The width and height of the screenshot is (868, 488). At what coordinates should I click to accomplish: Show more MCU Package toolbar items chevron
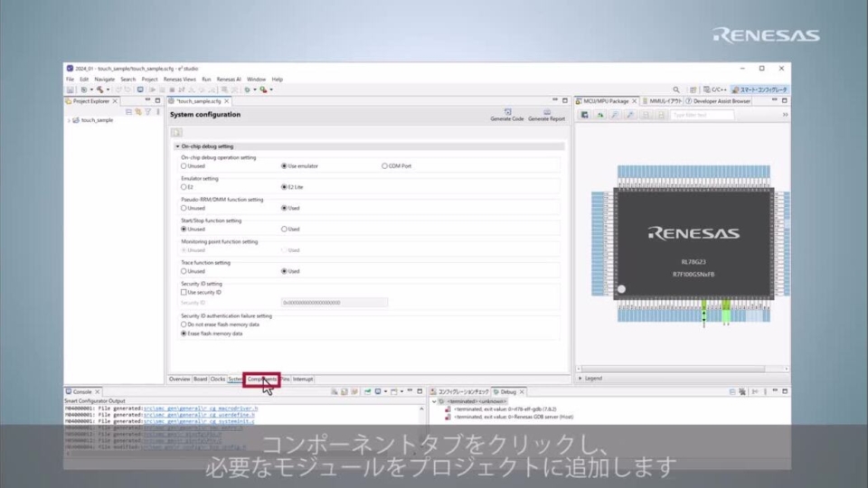785,115
